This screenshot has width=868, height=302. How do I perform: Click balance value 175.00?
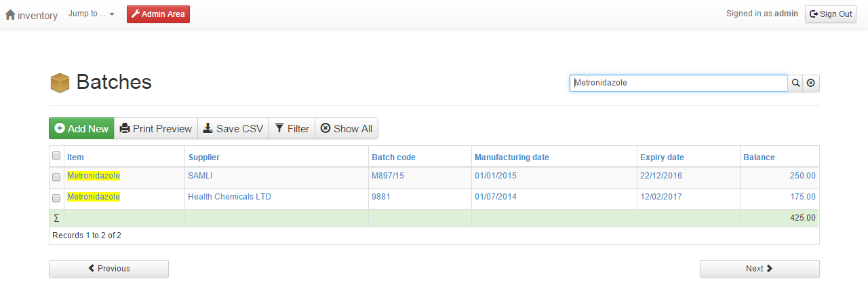coord(803,197)
